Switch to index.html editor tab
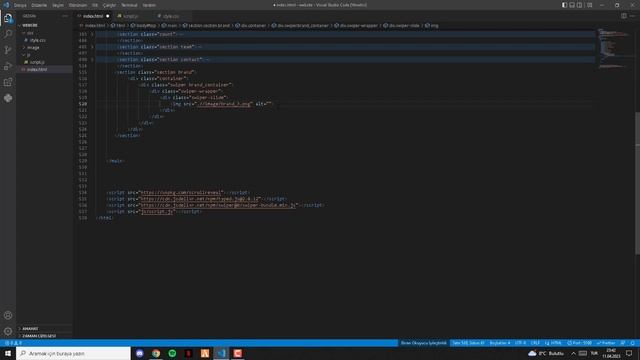The height and width of the screenshot is (360, 640). [x=93, y=16]
